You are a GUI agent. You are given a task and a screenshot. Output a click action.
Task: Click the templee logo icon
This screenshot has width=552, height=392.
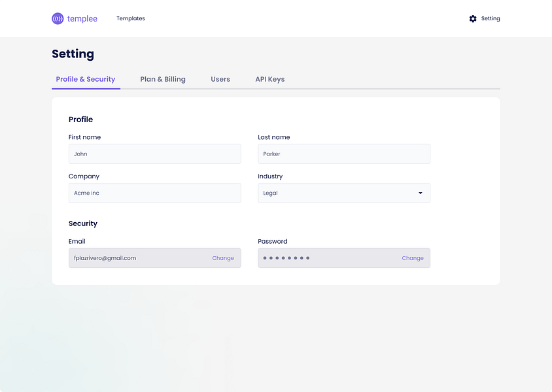58,19
